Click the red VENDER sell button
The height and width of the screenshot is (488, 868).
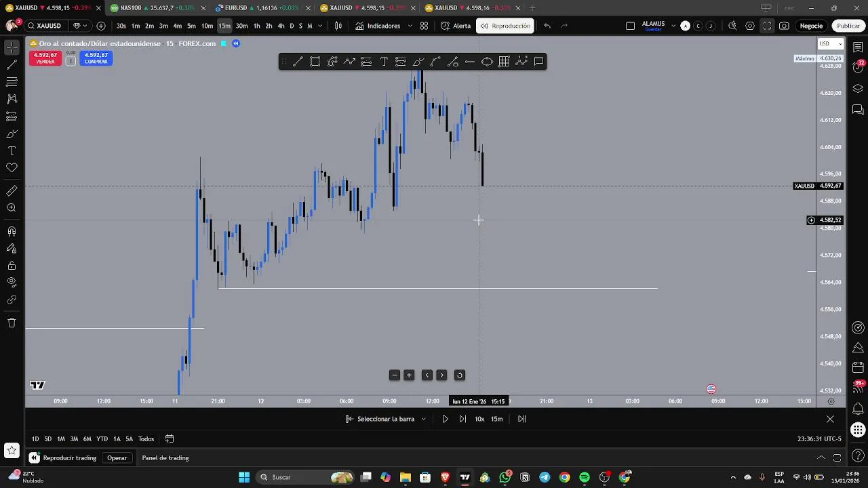click(x=45, y=58)
